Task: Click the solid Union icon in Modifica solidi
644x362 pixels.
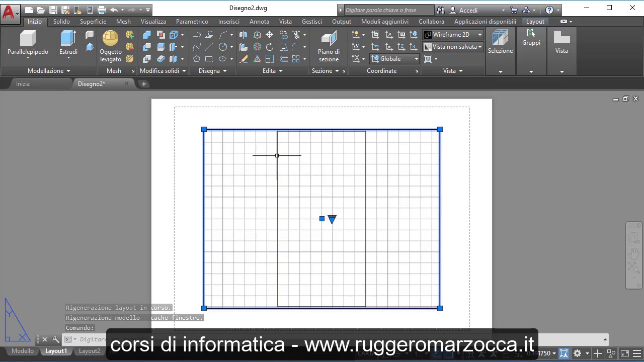Action: click(146, 35)
